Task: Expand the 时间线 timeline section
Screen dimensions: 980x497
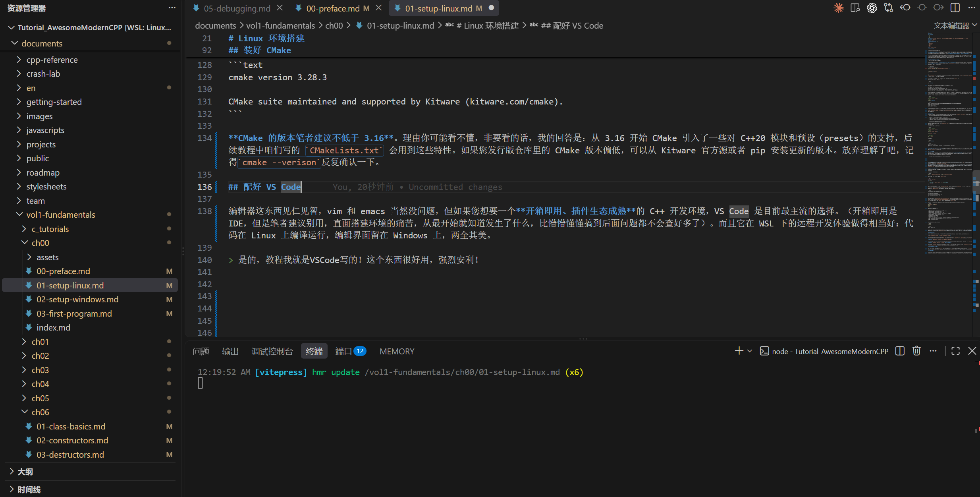Action: (x=12, y=490)
